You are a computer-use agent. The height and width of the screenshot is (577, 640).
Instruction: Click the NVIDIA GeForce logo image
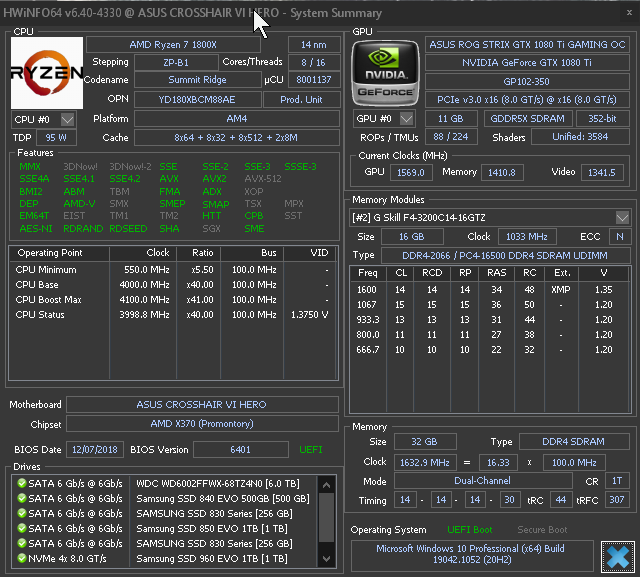click(x=385, y=73)
